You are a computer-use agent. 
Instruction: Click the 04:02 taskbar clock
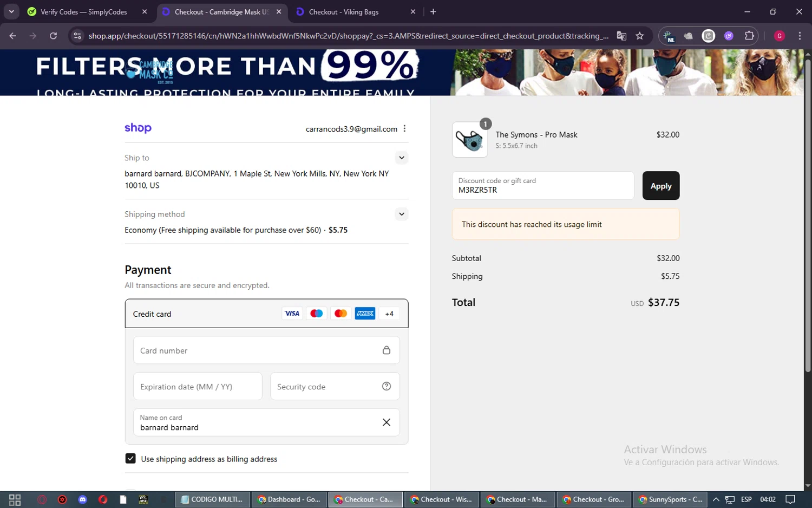(x=768, y=499)
